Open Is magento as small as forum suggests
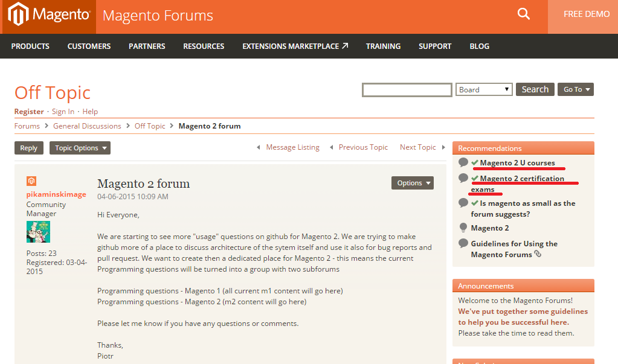 click(x=523, y=209)
